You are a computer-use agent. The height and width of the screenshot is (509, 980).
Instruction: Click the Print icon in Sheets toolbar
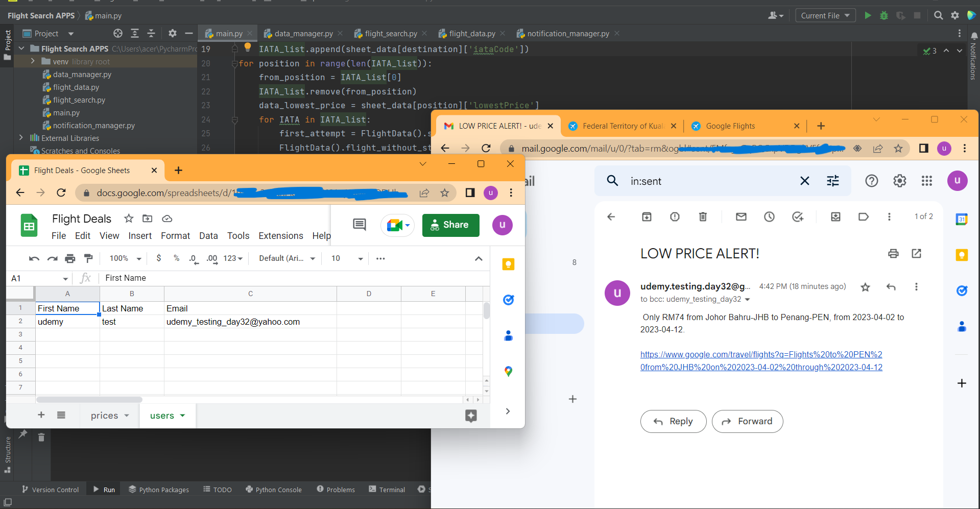(x=70, y=258)
